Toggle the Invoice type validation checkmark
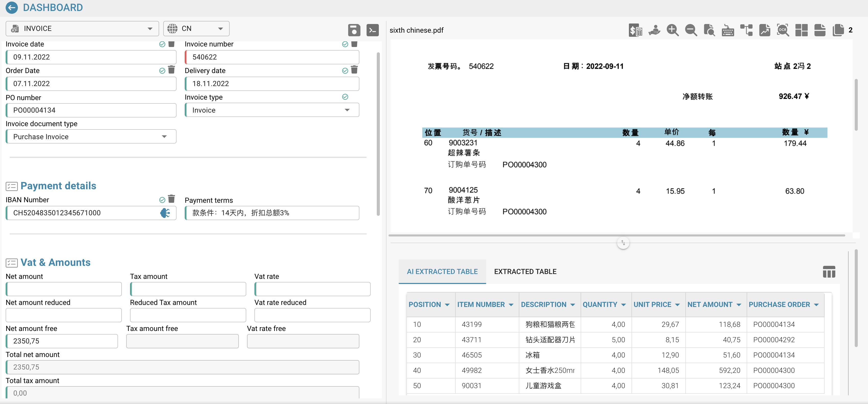This screenshot has width=868, height=404. tap(345, 97)
